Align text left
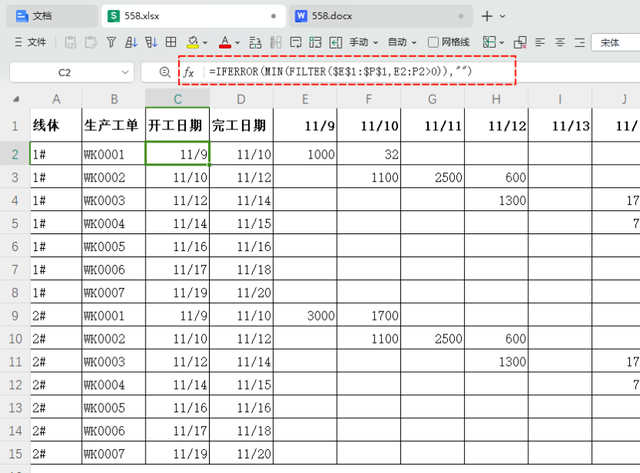640x473 pixels. point(540,42)
